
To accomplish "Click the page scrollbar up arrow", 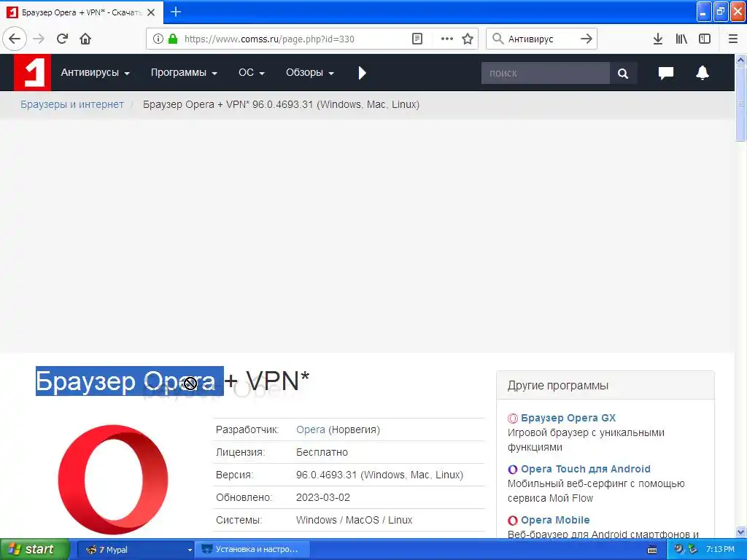I will [740, 60].
